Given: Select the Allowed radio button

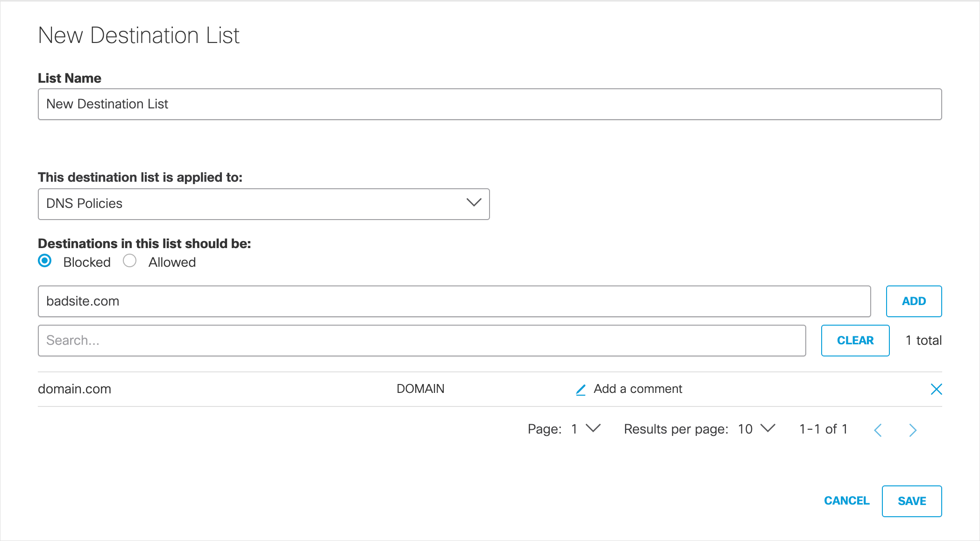Looking at the screenshot, I should coord(130,261).
